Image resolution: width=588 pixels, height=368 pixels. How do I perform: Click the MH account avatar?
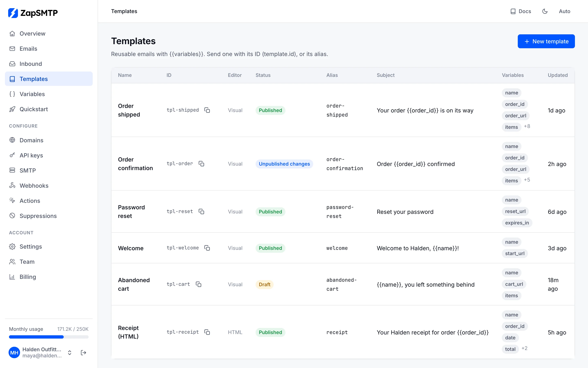tap(14, 353)
